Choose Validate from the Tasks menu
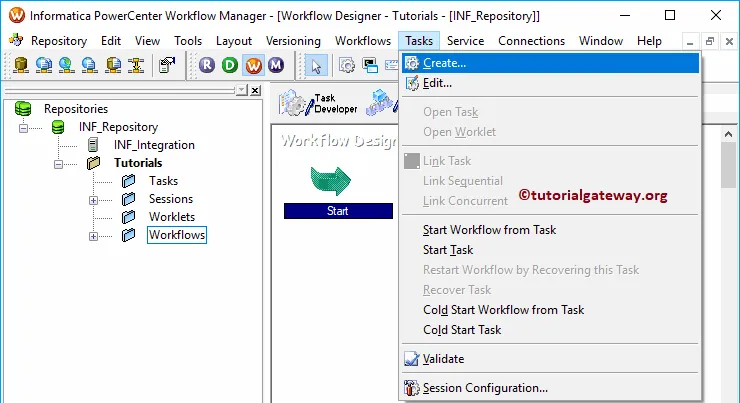740x403 pixels. [x=550, y=359]
